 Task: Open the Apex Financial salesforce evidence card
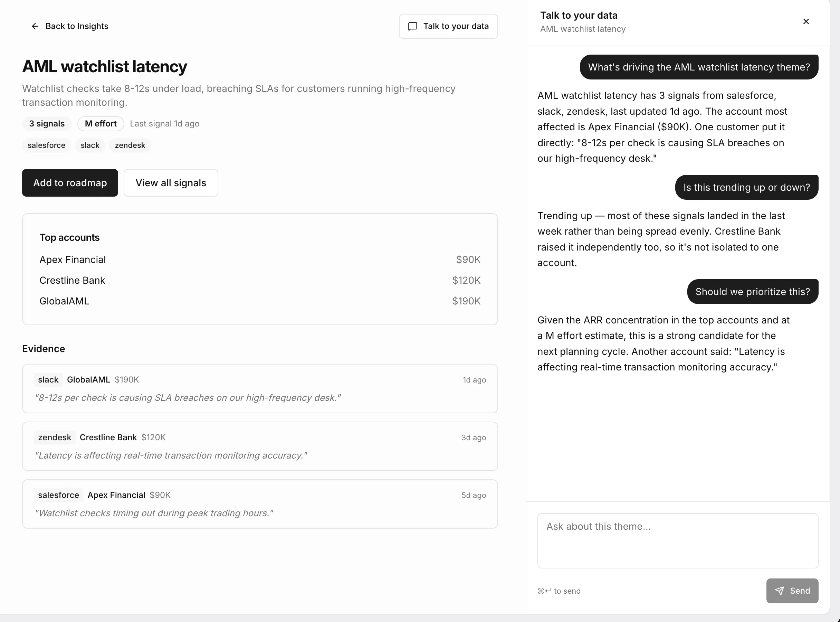click(x=260, y=504)
